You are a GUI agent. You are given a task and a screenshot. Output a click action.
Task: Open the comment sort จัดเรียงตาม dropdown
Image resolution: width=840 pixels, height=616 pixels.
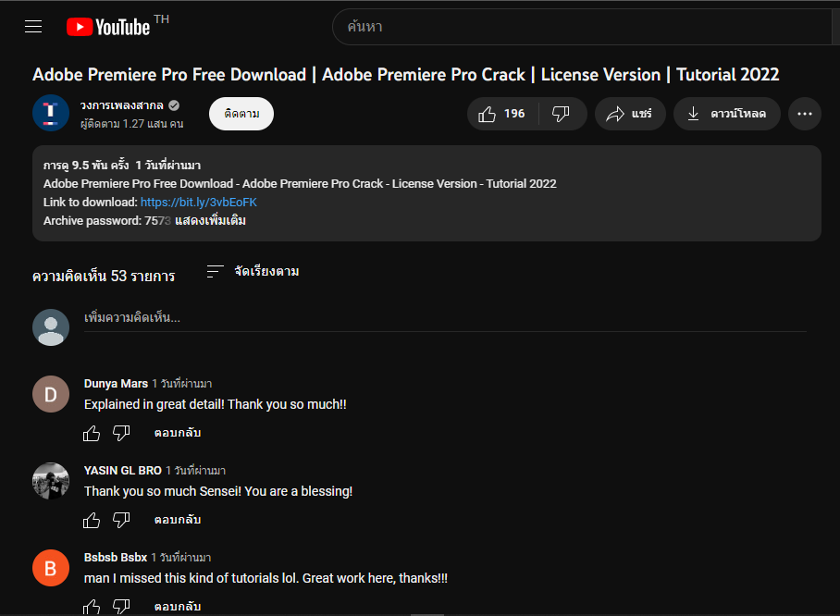click(253, 272)
